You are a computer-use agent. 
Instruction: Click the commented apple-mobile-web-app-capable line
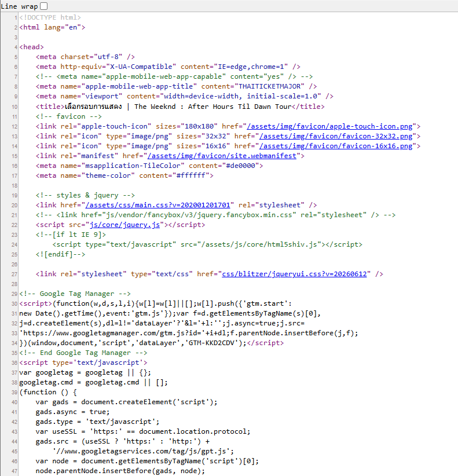point(174,77)
